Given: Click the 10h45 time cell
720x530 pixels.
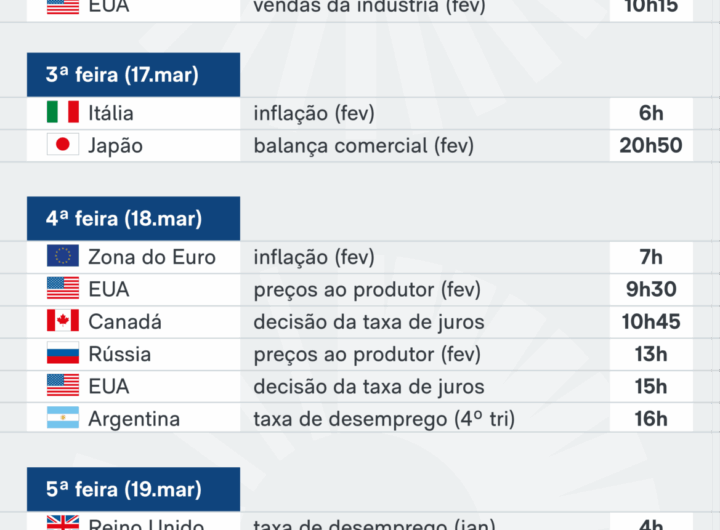Looking at the screenshot, I should click(x=650, y=322).
